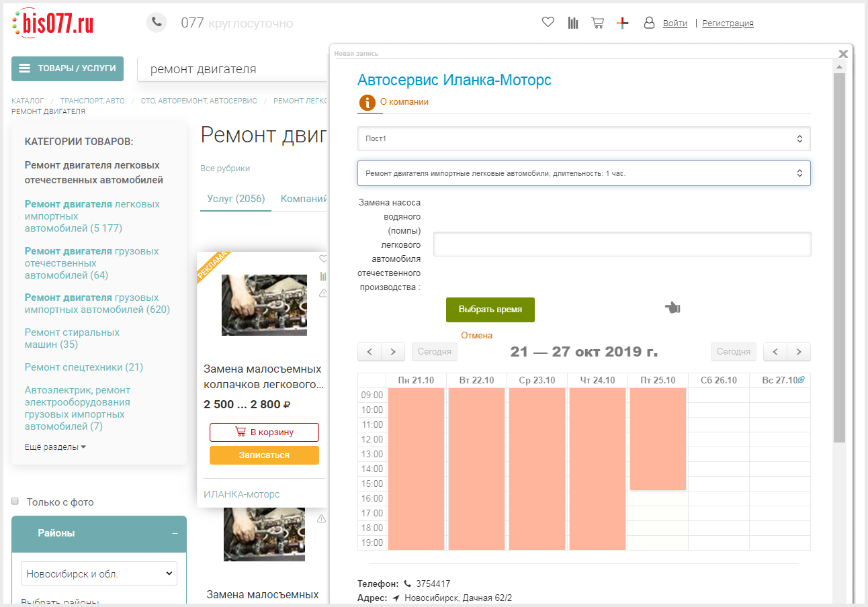The width and height of the screenshot is (868, 607).
Task: Click the left Сегодня button in calendar
Action: pyautogui.click(x=434, y=351)
